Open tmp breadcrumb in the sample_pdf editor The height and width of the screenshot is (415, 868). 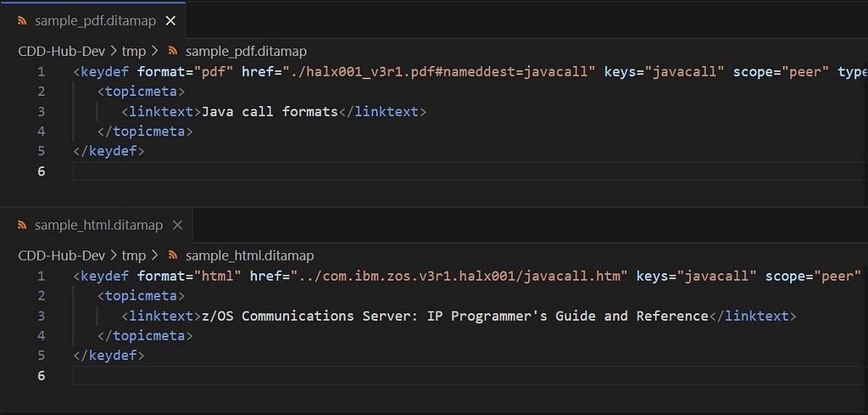tap(134, 52)
